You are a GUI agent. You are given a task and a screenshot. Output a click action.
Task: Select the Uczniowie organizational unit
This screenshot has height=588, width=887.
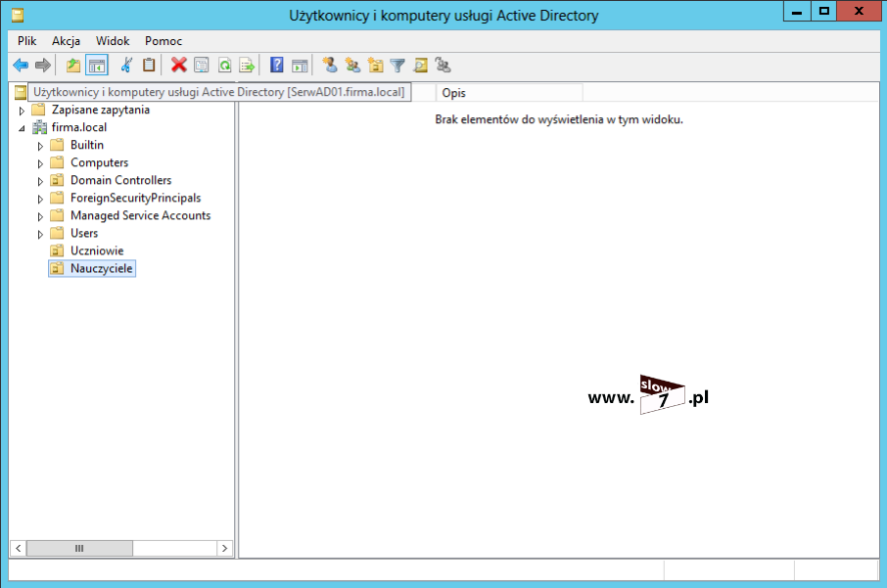96,250
